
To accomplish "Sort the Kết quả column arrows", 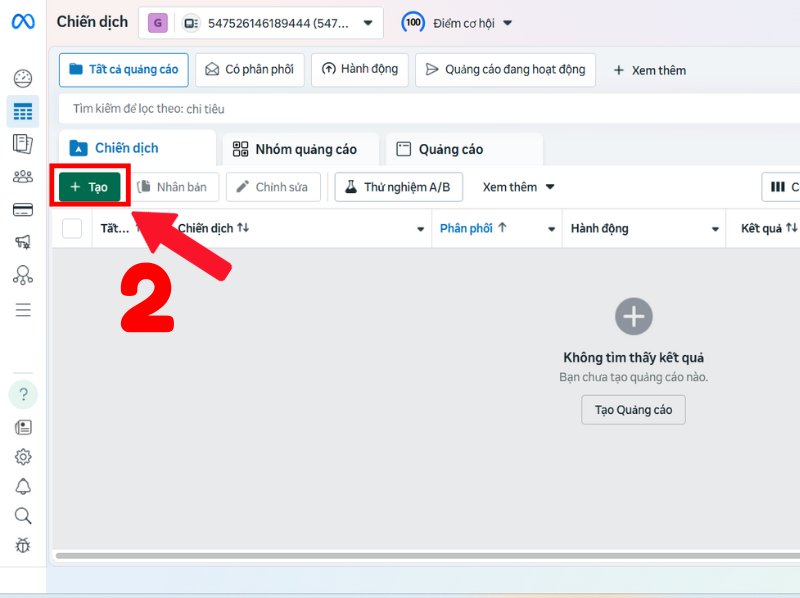I will coord(791,228).
